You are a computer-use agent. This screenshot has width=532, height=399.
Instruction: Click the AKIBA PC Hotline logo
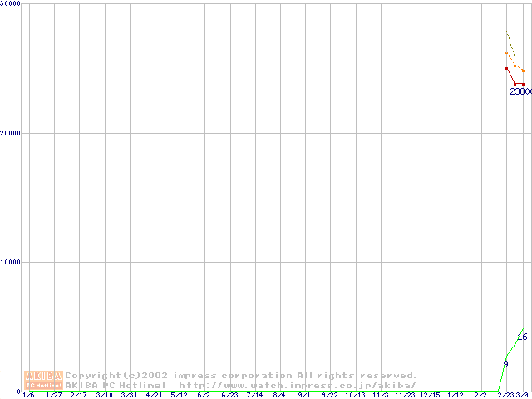point(43,380)
